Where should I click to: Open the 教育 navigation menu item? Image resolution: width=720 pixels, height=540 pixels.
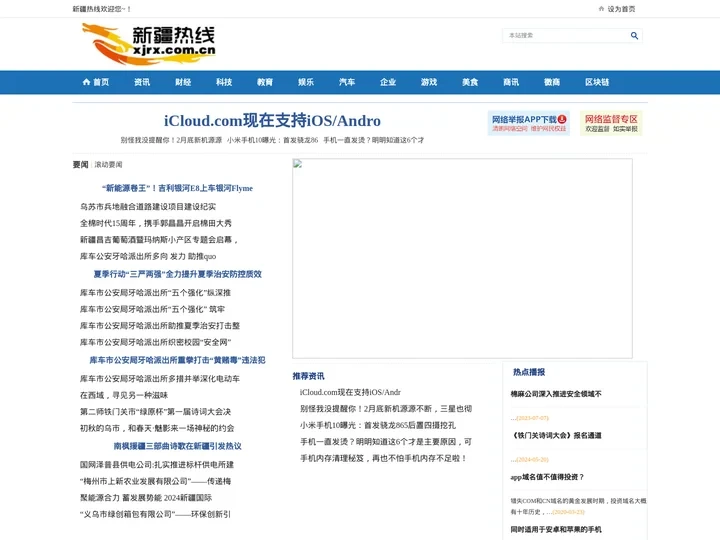tap(265, 82)
